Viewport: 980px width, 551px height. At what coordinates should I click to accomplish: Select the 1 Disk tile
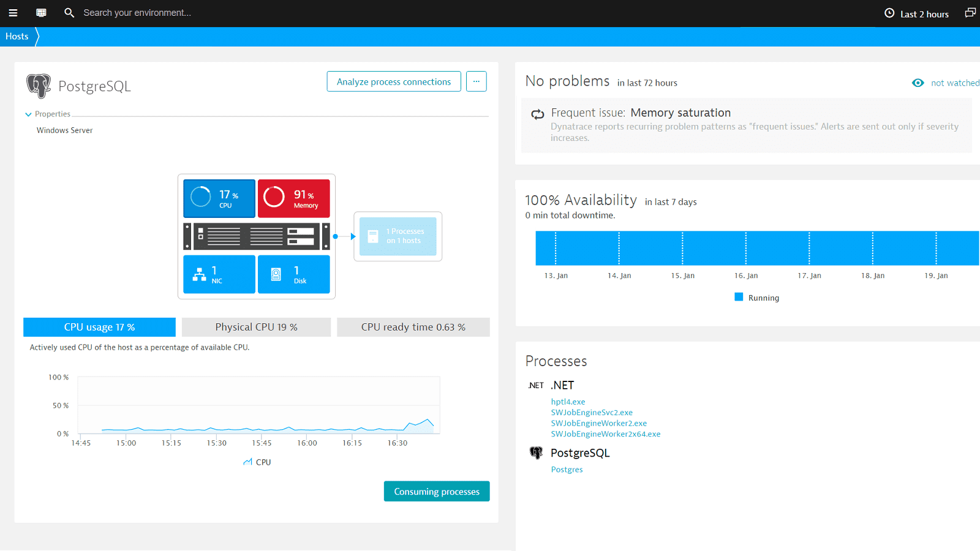294,274
